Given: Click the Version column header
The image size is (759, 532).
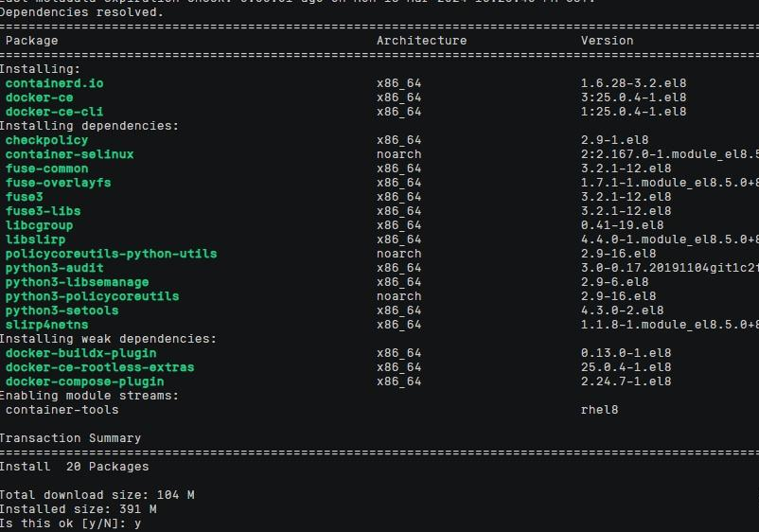Looking at the screenshot, I should [x=607, y=41].
